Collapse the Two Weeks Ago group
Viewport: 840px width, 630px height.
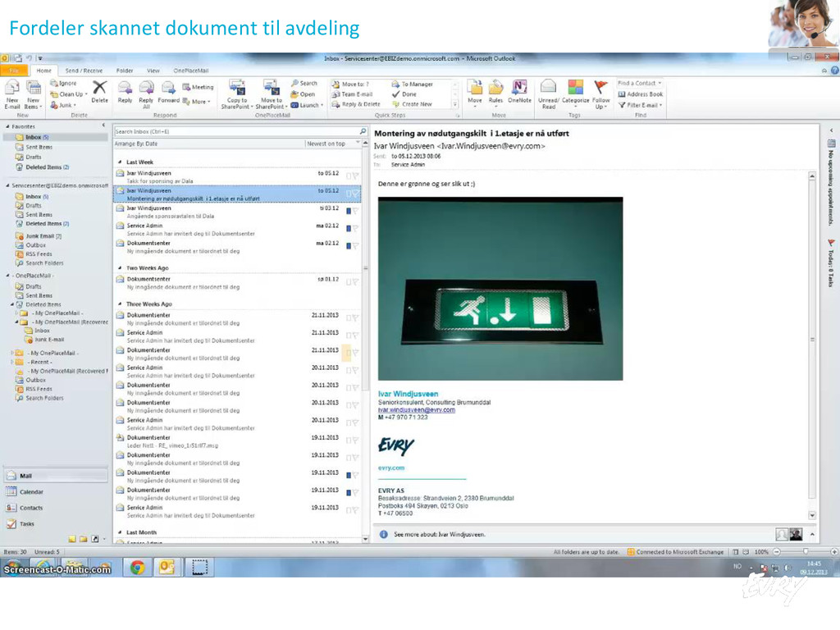[120, 268]
